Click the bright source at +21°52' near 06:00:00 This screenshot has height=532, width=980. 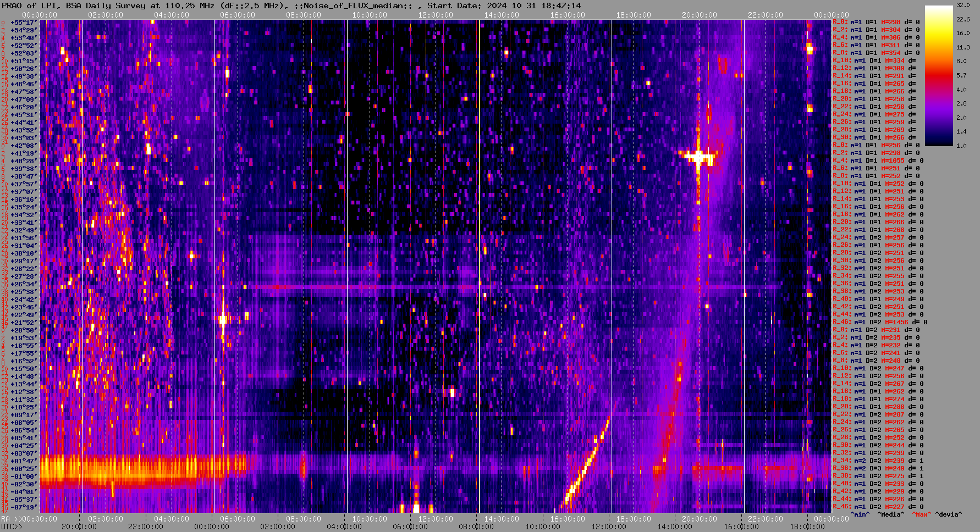pyautogui.click(x=223, y=319)
